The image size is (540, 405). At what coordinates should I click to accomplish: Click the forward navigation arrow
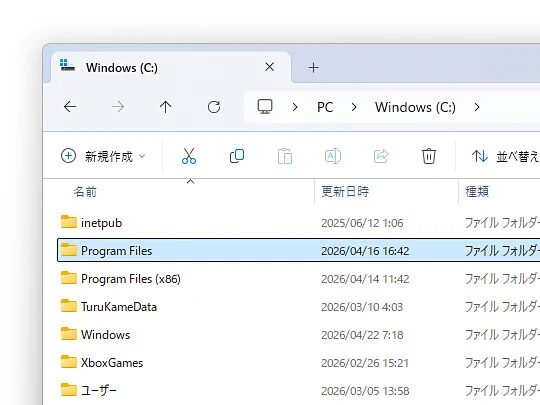pyautogui.click(x=118, y=107)
